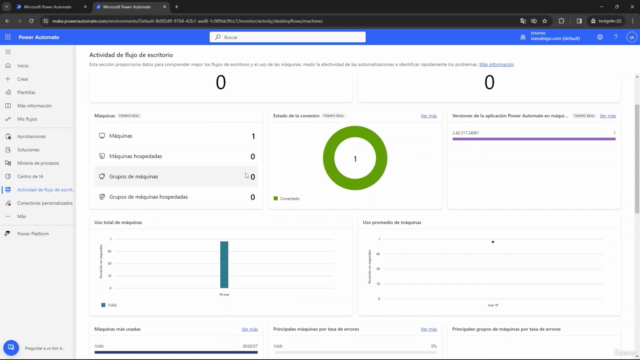
Task: Click Ver más in Versiones de la aplicación
Action: (x=607, y=116)
